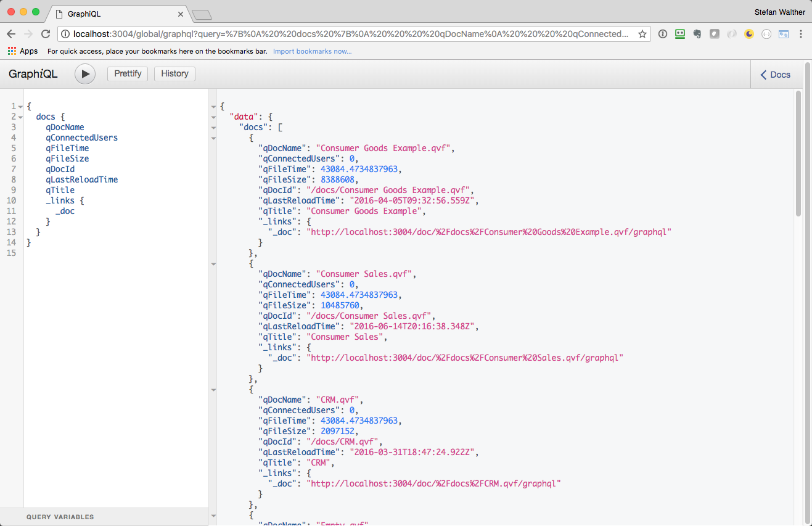Fold the CRM.qvf result object
Screen dimensions: 812x526
(x=213, y=390)
